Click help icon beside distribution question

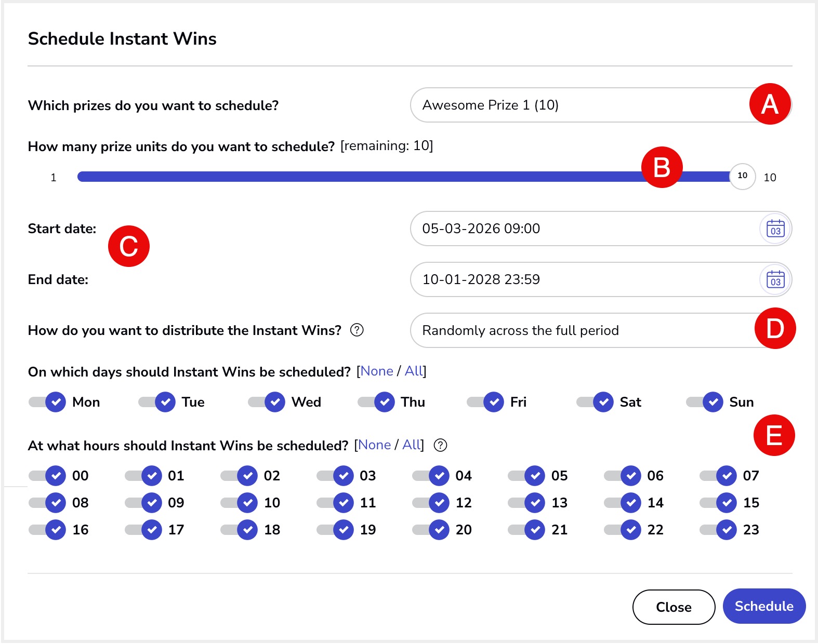(357, 330)
